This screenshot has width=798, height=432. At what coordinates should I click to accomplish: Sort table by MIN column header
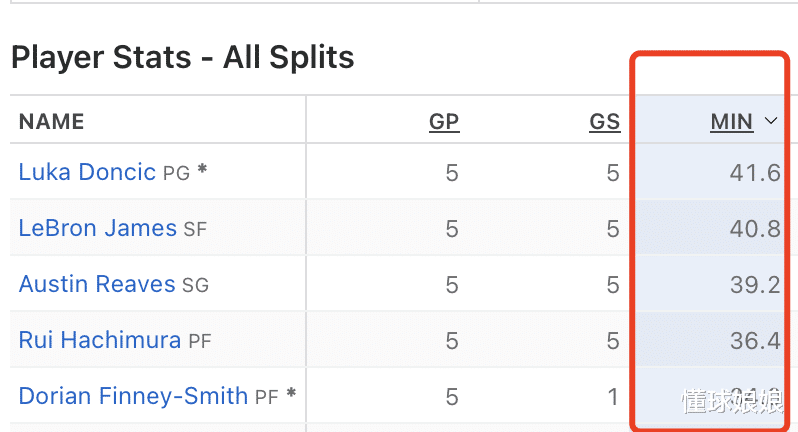point(732,122)
